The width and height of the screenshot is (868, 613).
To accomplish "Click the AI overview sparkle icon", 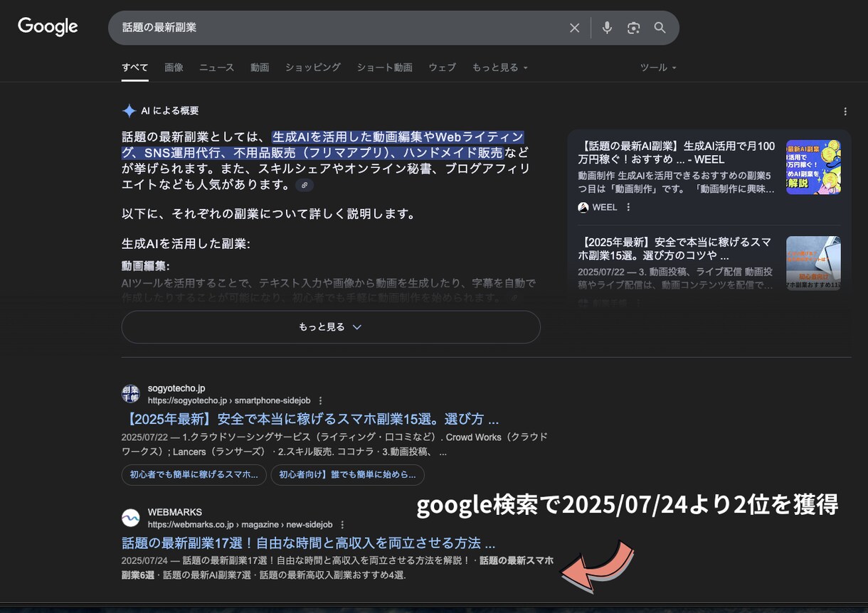I will coord(129,111).
